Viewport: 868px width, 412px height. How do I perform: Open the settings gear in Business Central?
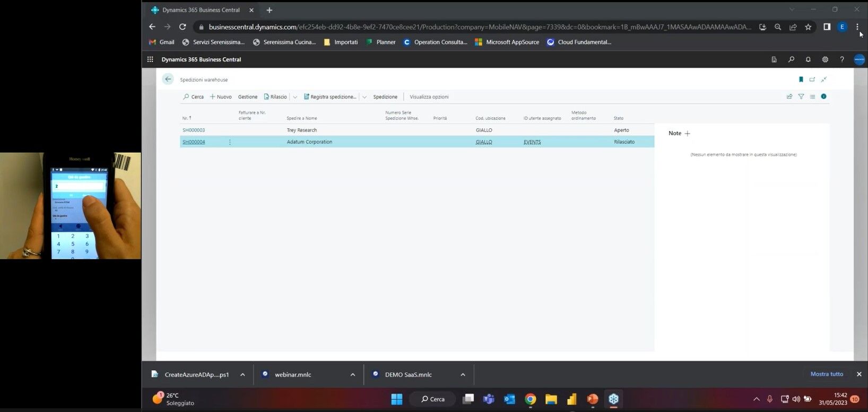(825, 59)
